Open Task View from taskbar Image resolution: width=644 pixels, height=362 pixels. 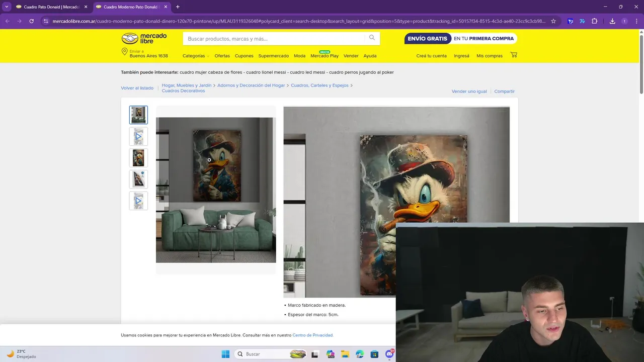[x=315, y=354]
